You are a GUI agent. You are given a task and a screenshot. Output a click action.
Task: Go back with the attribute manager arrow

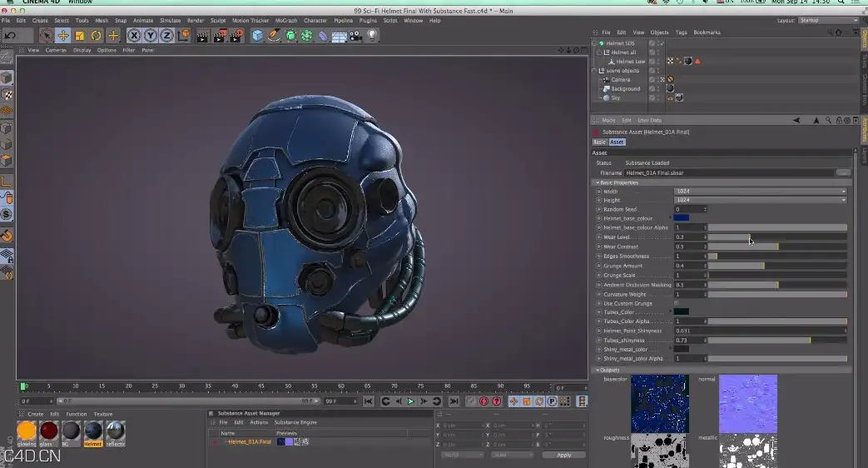tap(796, 120)
